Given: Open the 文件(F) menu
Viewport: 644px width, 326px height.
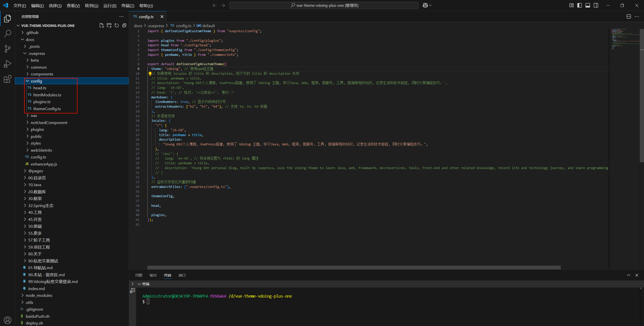Looking at the screenshot, I should pyautogui.click(x=20, y=6).
